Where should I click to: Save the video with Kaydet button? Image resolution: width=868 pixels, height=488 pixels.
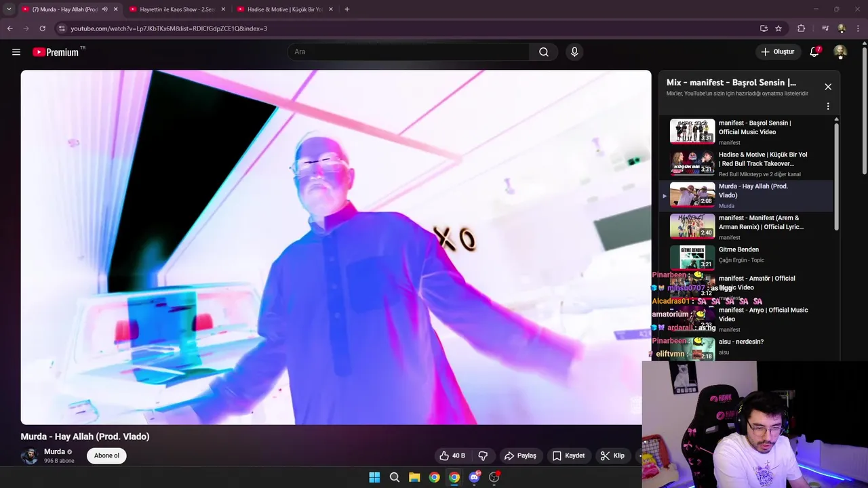click(x=568, y=455)
